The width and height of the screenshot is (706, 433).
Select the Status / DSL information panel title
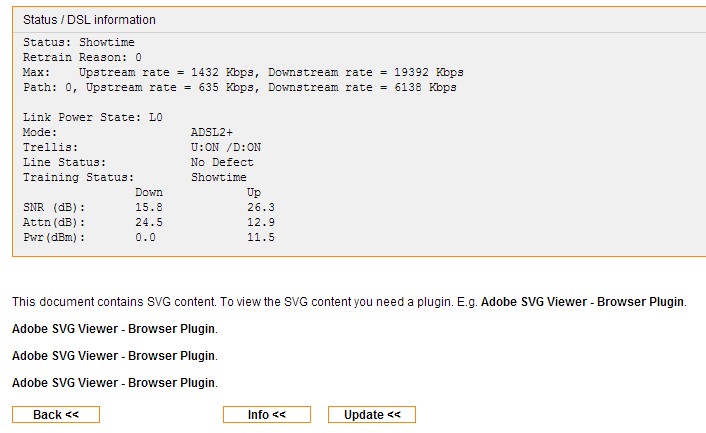coord(89,20)
